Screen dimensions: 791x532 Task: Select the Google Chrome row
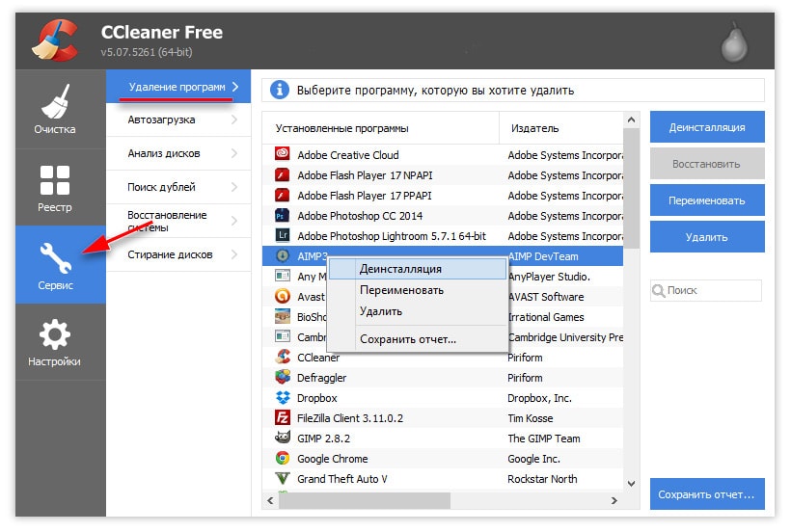click(443, 459)
